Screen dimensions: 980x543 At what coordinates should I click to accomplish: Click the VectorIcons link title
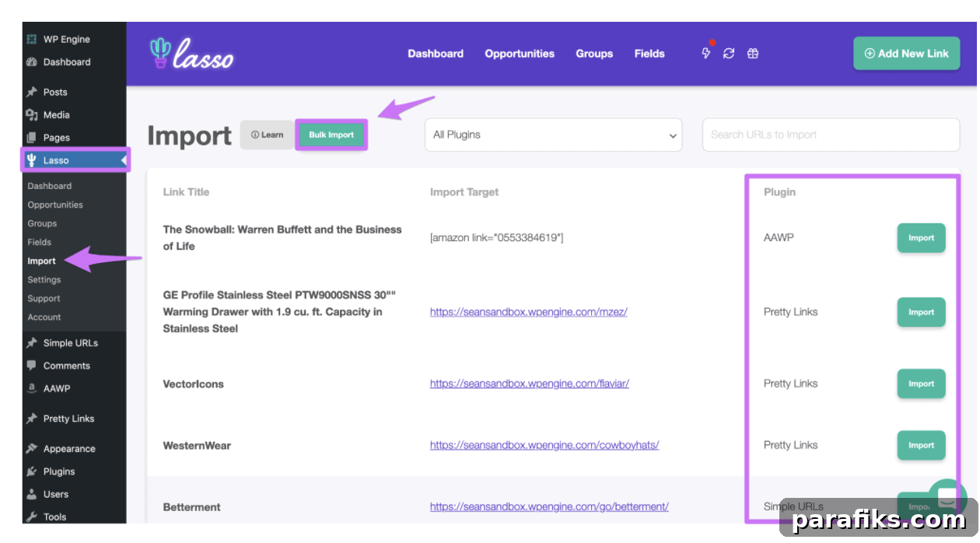193,384
